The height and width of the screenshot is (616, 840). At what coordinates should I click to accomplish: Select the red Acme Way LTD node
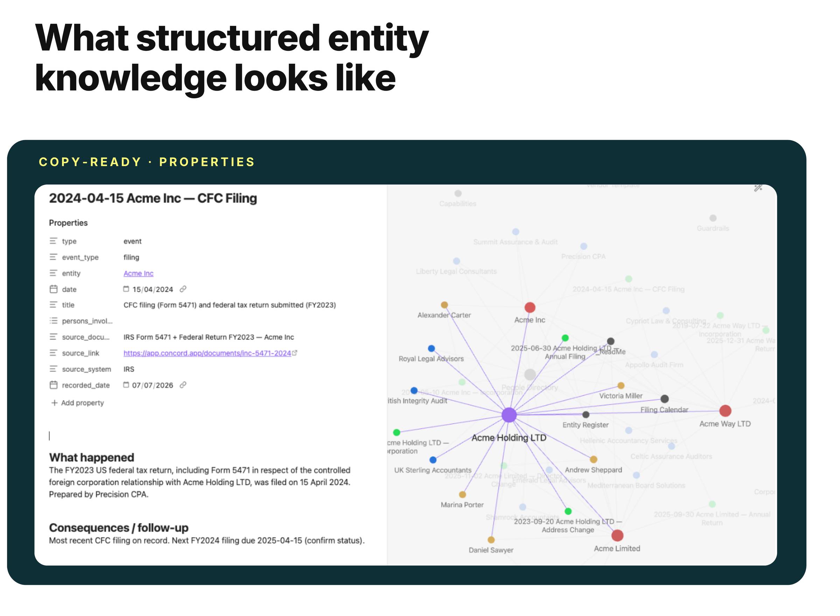coord(725,411)
